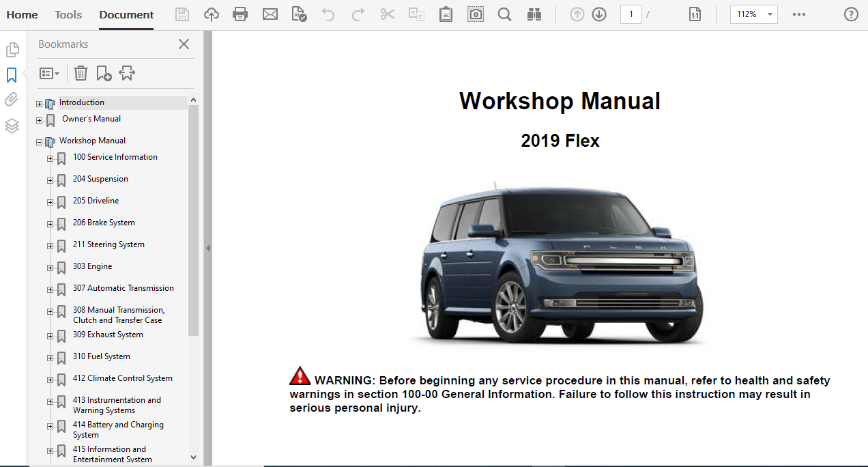Select the snapshot camera tool
The width and height of the screenshot is (868, 467).
pyautogui.click(x=476, y=14)
